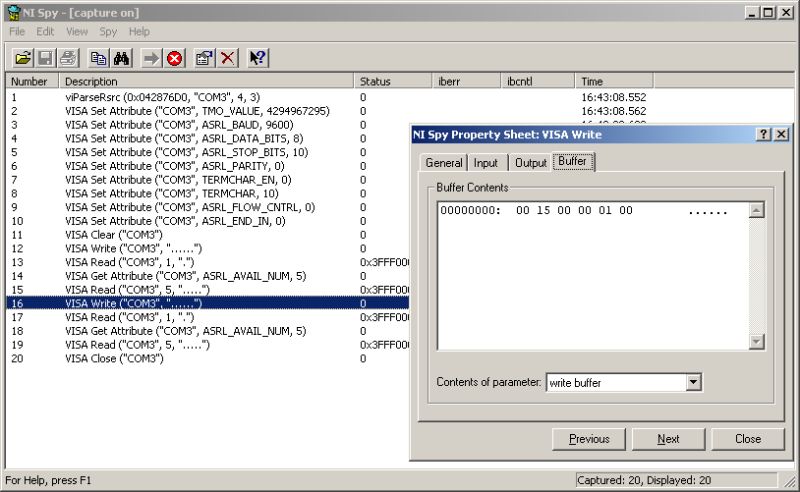Click the Next button

[668, 439]
